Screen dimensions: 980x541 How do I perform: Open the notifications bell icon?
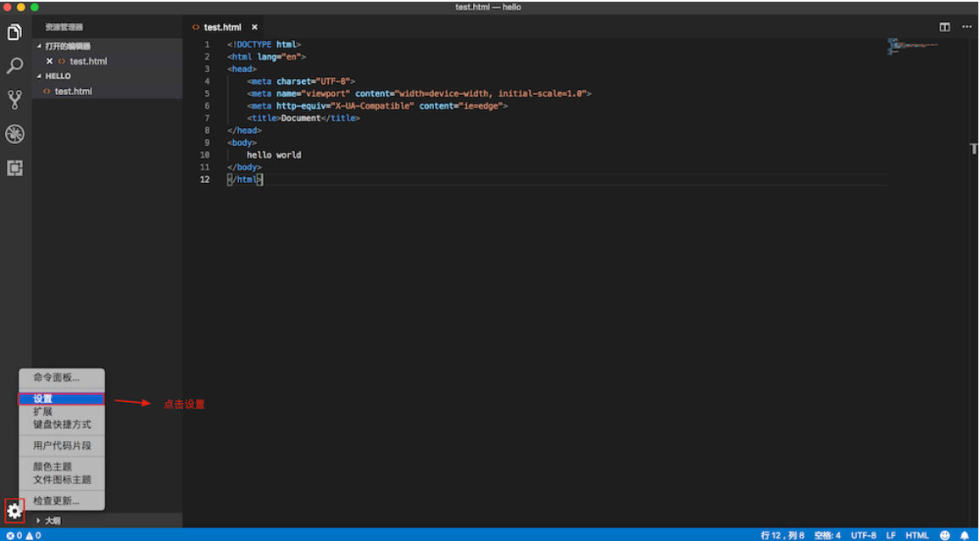coord(965,535)
